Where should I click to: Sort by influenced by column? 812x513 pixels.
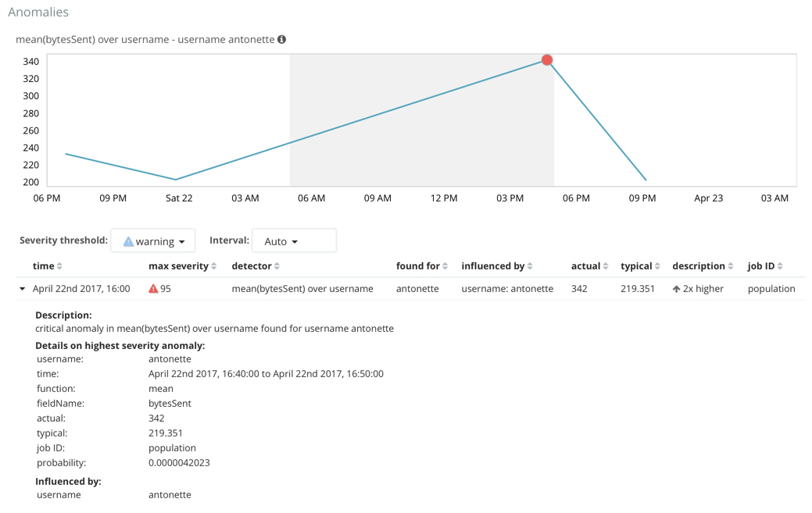[530, 266]
